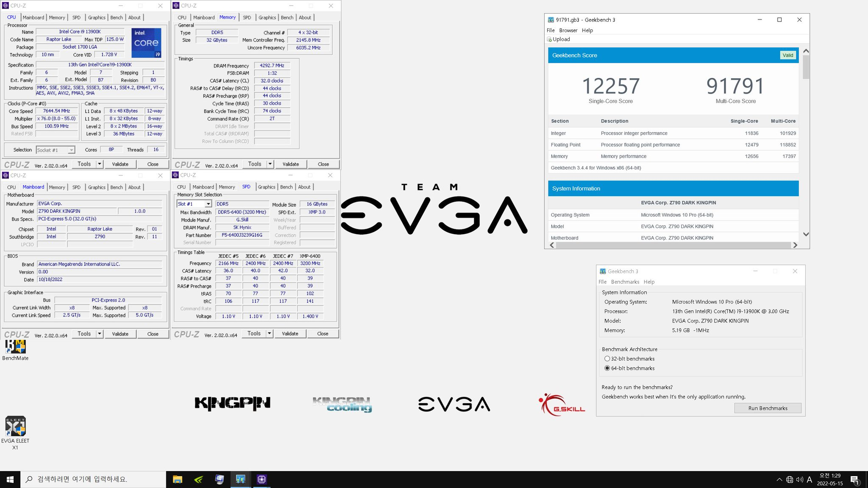This screenshot has height=488, width=868.
Task: Click the Core Speed value 7644.54 MHz
Action: [x=56, y=111]
